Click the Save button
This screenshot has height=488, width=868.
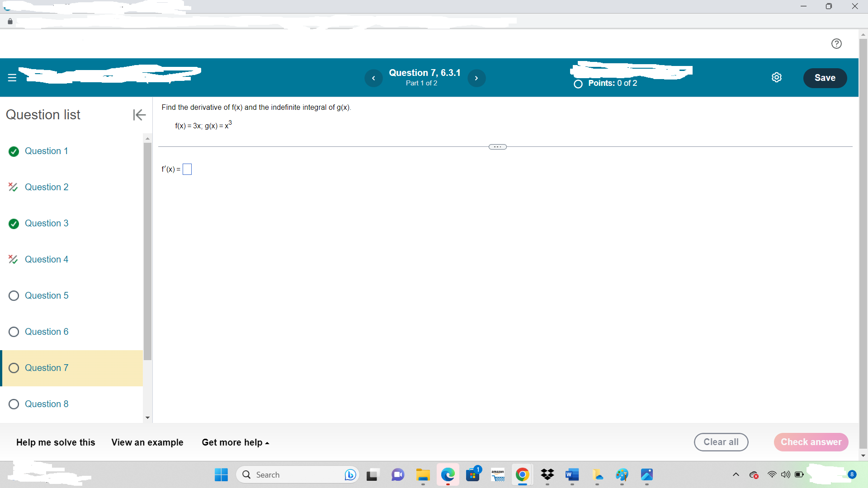point(825,78)
